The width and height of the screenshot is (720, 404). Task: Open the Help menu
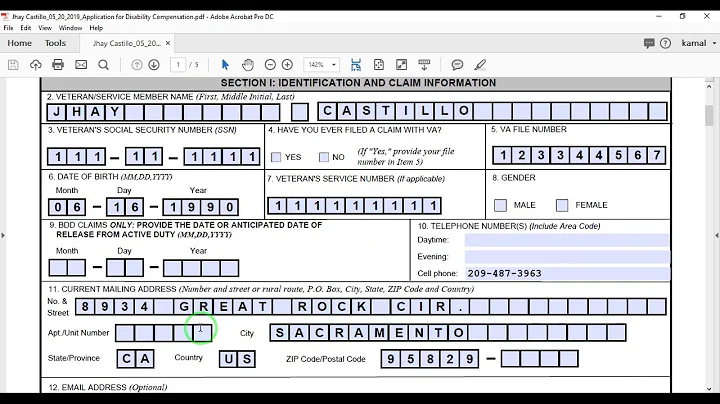point(96,28)
